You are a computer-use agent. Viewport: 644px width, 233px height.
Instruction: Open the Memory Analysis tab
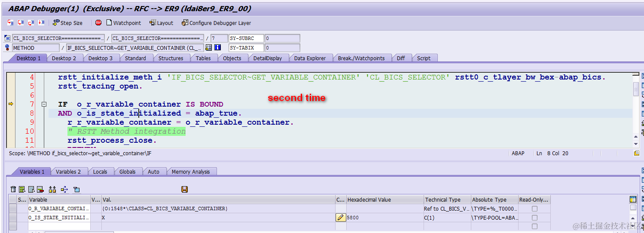point(191,172)
